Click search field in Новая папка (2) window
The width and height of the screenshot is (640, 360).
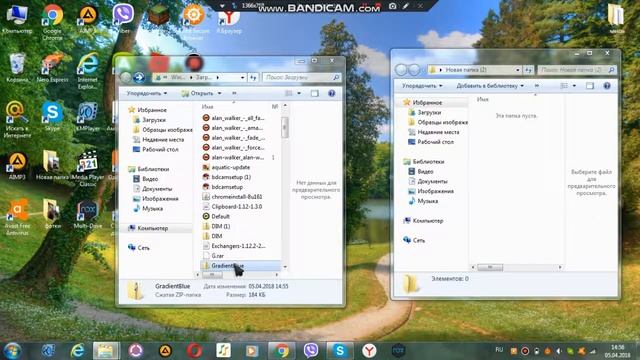(577, 70)
